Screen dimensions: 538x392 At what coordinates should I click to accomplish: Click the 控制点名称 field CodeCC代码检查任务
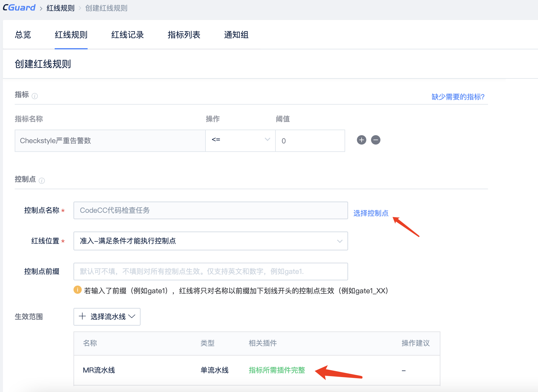(211, 210)
